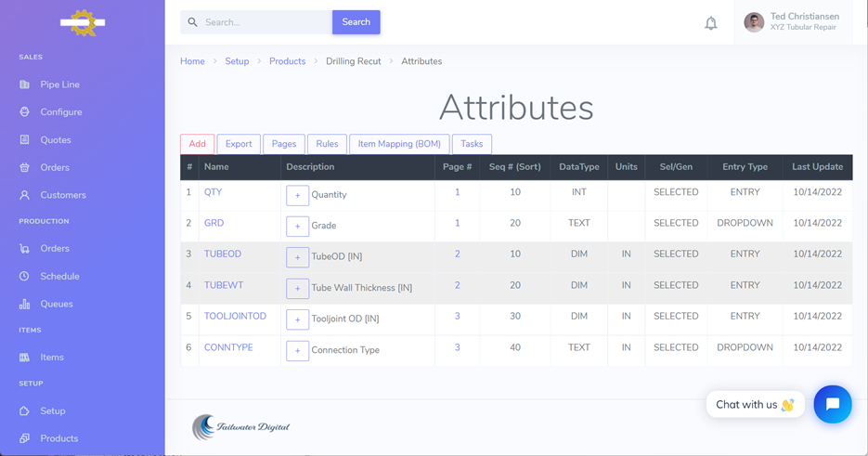This screenshot has width=868, height=456.
Task: Switch to the Rules tab
Action: pyautogui.click(x=327, y=144)
